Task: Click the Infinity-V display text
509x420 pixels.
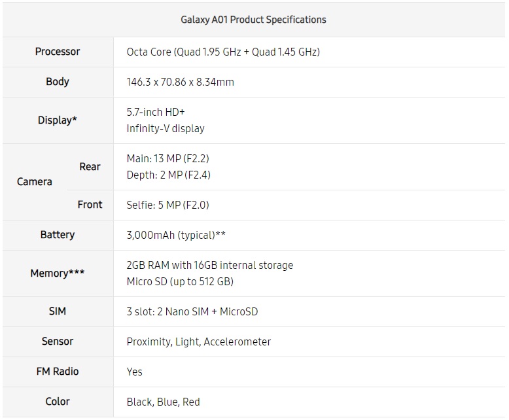Action: tap(166, 128)
